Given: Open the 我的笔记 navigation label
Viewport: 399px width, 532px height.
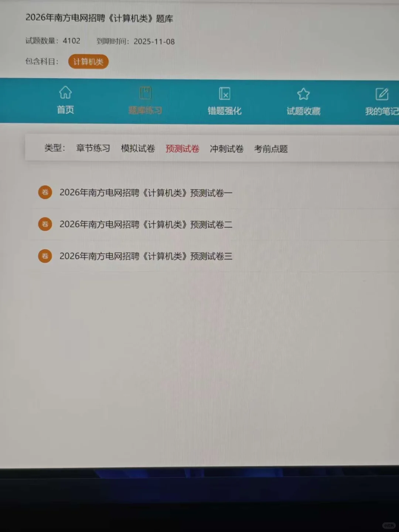Looking at the screenshot, I should (x=382, y=111).
